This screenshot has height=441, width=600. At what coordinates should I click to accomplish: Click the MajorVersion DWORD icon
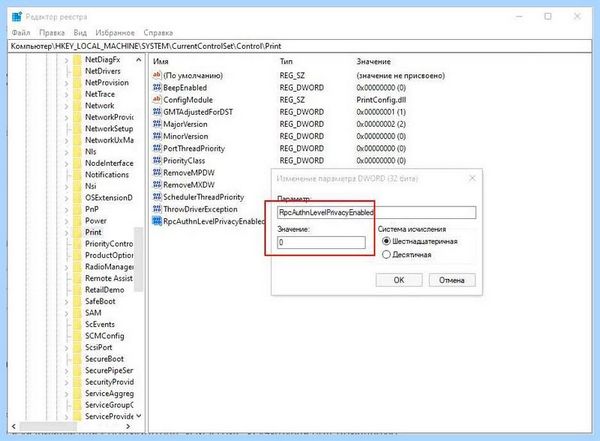click(x=157, y=124)
